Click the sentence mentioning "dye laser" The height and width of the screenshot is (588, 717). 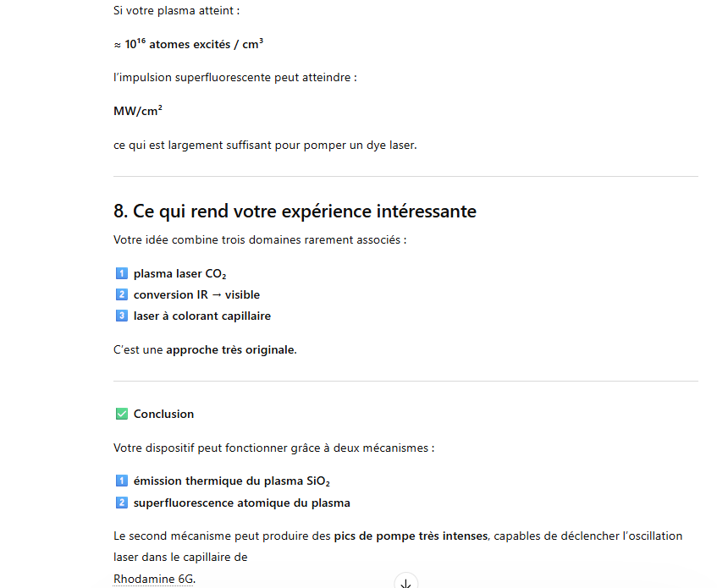point(265,145)
